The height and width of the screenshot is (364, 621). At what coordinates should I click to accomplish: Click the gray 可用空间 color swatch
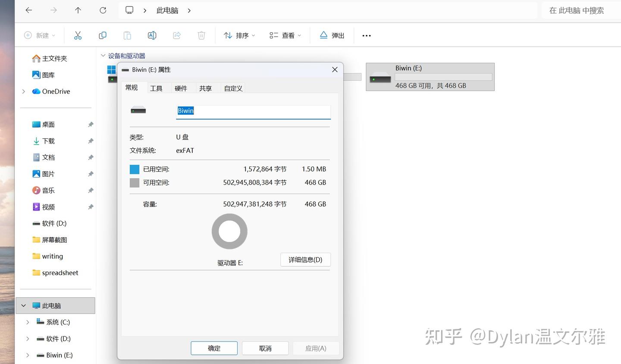pos(135,183)
